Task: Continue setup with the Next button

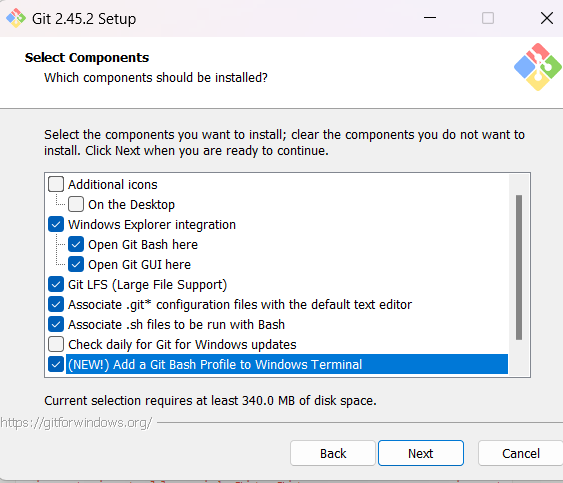Action: (421, 453)
